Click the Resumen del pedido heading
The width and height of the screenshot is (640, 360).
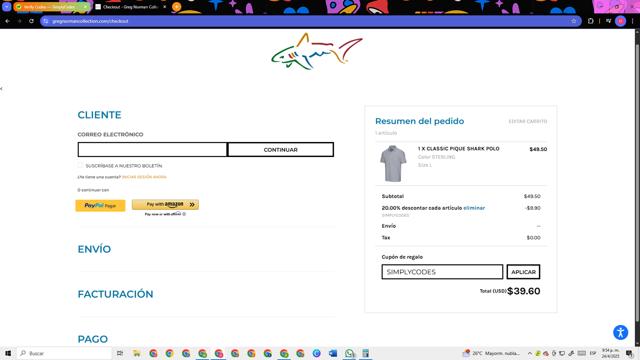tap(420, 121)
